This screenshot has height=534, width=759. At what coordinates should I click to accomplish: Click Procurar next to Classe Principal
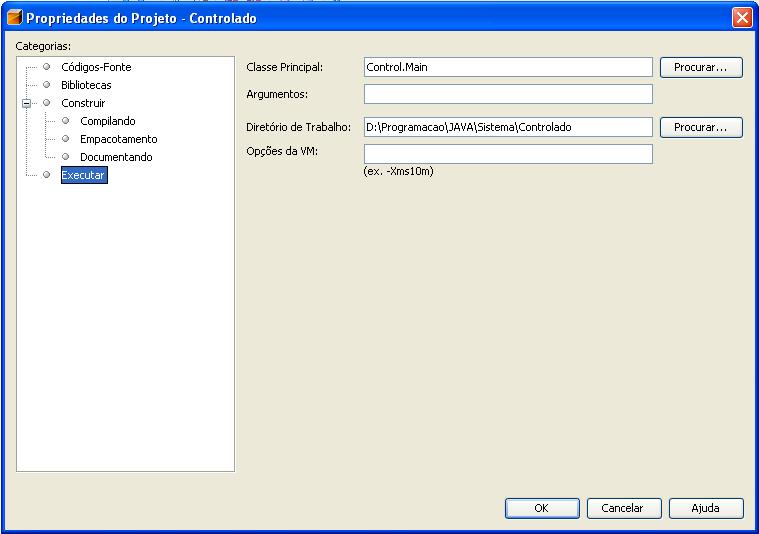click(701, 67)
